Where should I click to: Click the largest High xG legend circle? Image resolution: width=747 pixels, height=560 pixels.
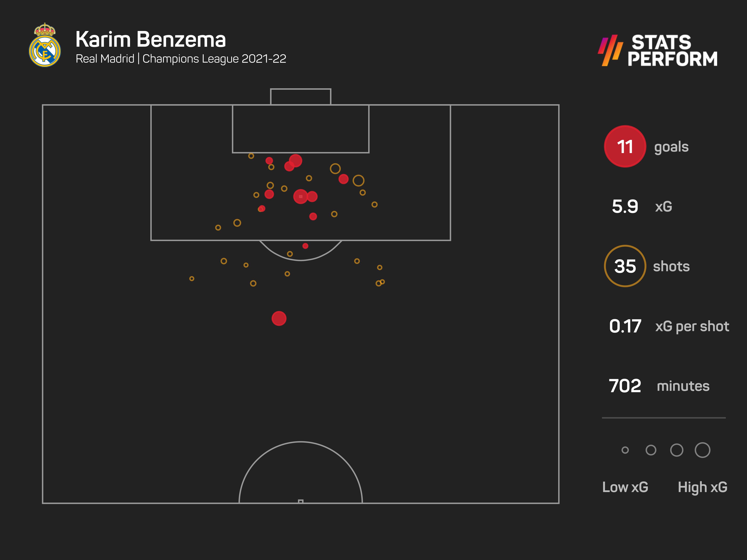click(x=702, y=450)
